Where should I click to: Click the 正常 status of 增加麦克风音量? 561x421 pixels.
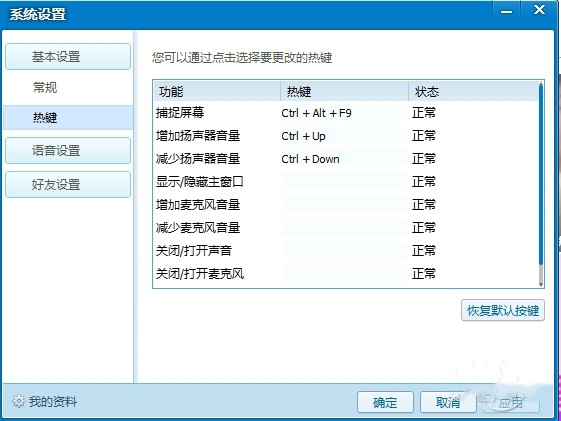point(424,205)
